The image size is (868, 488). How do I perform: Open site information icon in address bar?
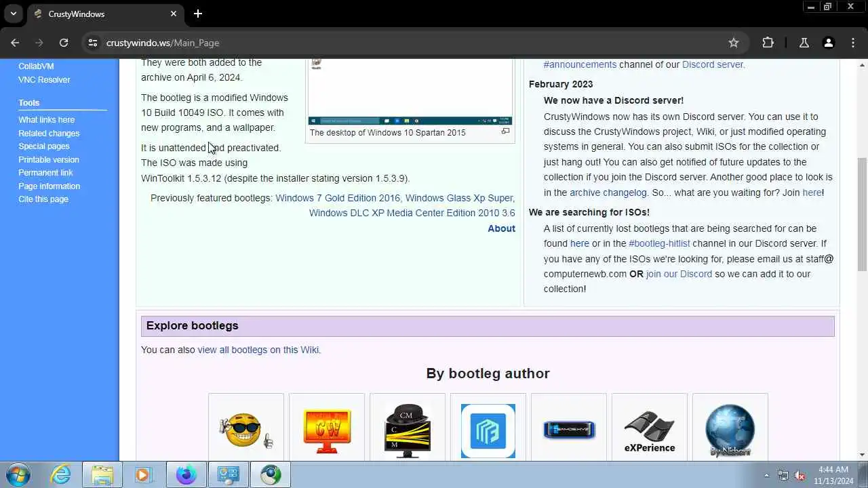click(x=93, y=43)
